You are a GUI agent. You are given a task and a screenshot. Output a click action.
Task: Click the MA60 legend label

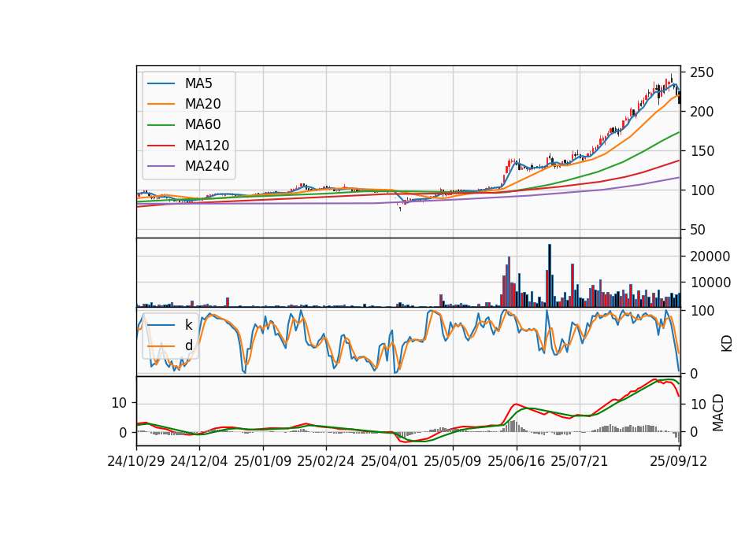coord(202,125)
